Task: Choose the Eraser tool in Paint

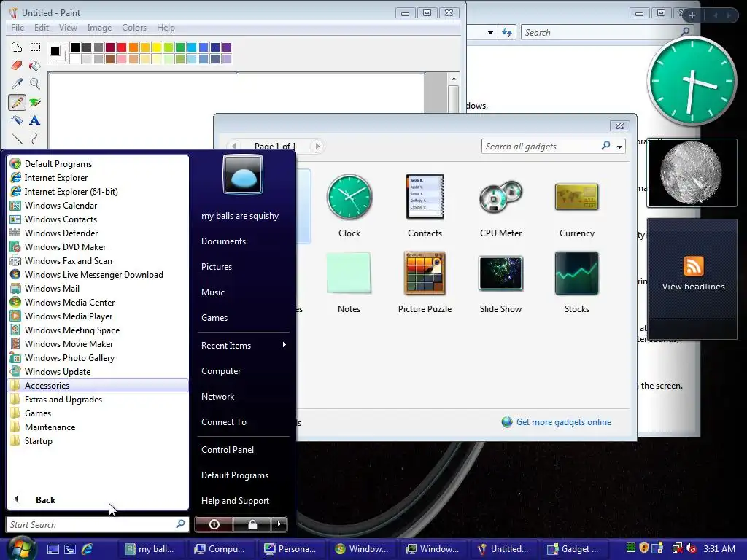Action: click(x=17, y=65)
